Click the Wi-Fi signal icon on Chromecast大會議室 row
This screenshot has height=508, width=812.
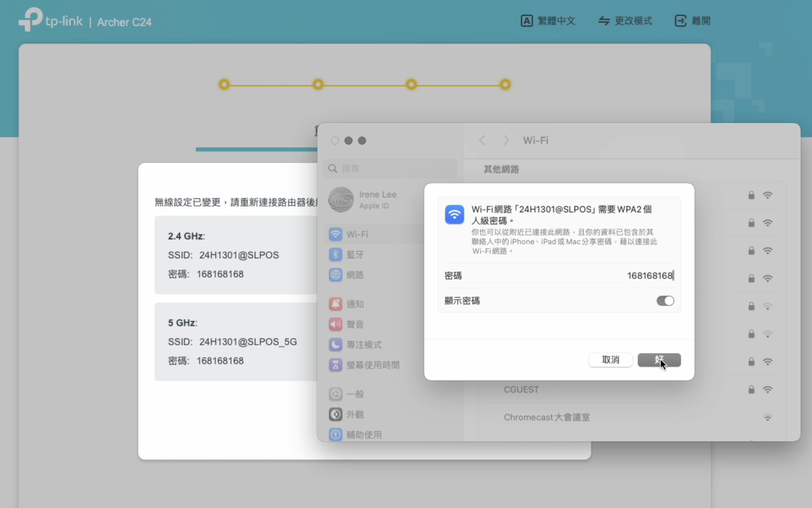(768, 417)
